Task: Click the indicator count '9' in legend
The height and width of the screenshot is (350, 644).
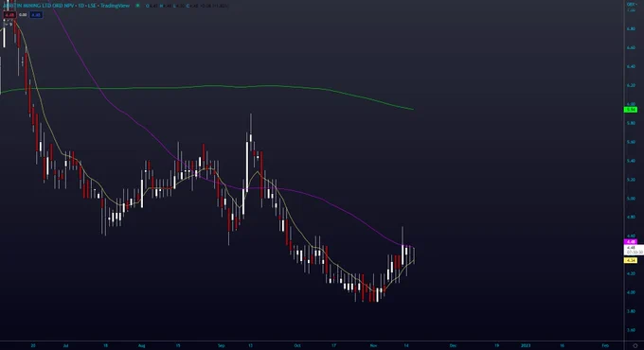Action: 10,25
